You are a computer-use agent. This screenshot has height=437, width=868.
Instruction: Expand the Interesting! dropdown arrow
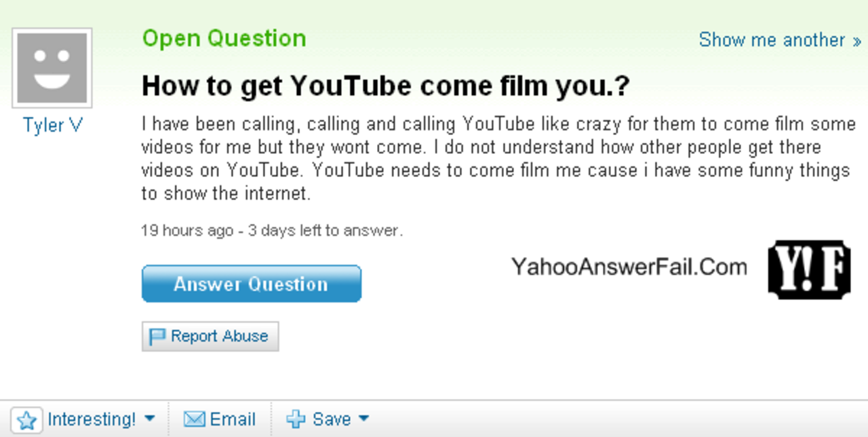tap(151, 419)
